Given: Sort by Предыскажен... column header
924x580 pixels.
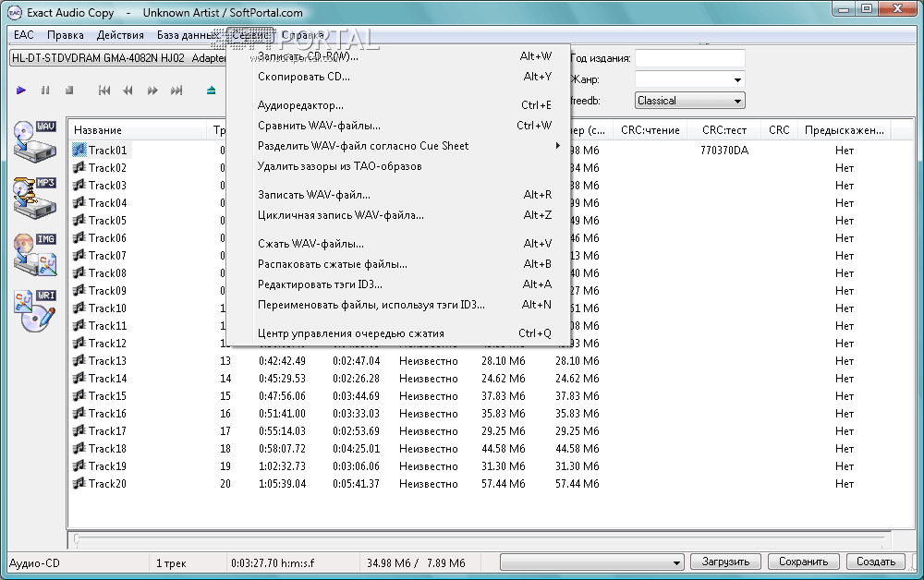Looking at the screenshot, I should point(844,130).
